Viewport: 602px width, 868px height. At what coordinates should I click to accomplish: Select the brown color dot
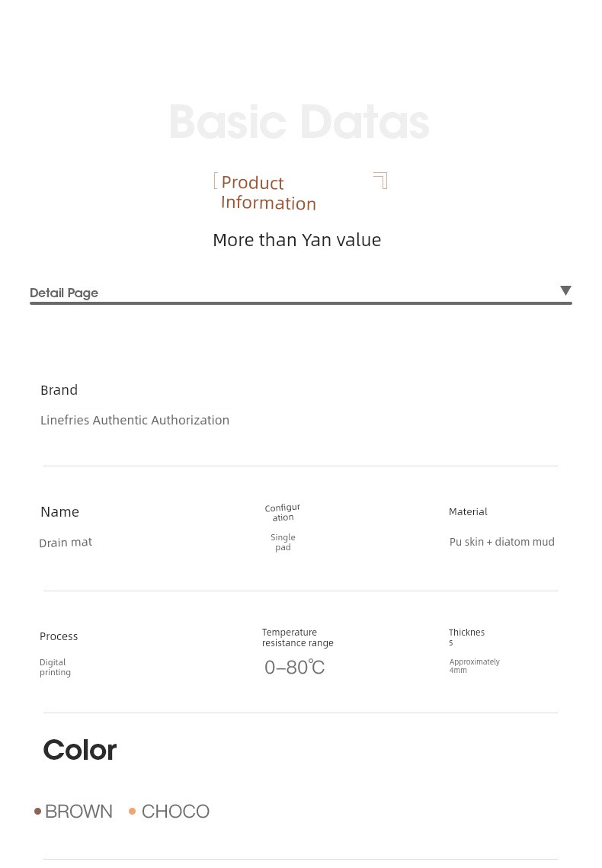pos(37,812)
